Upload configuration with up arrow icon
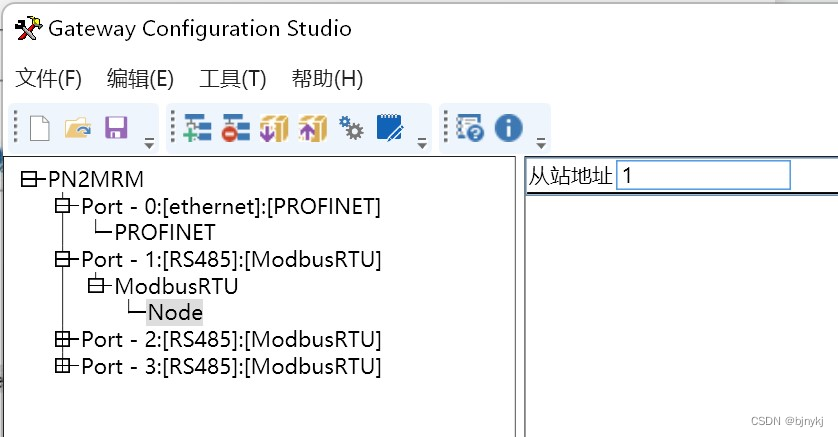The width and height of the screenshot is (838, 437). [313, 129]
